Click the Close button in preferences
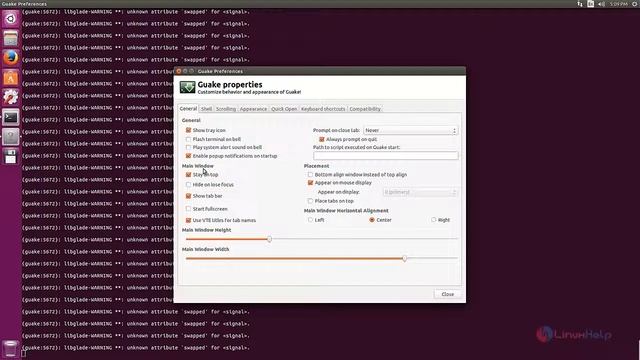Image resolution: width=640 pixels, height=360 pixels. [447, 294]
